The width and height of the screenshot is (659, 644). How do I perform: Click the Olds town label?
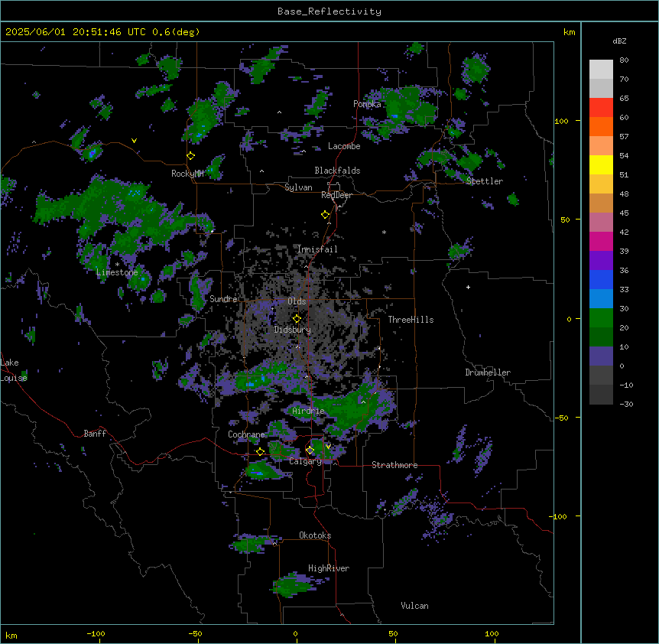click(297, 301)
